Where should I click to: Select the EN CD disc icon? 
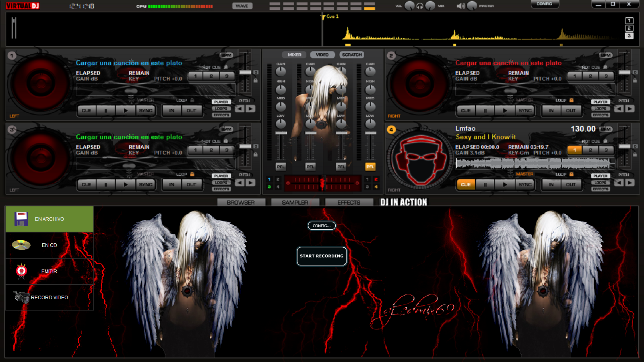(x=21, y=245)
